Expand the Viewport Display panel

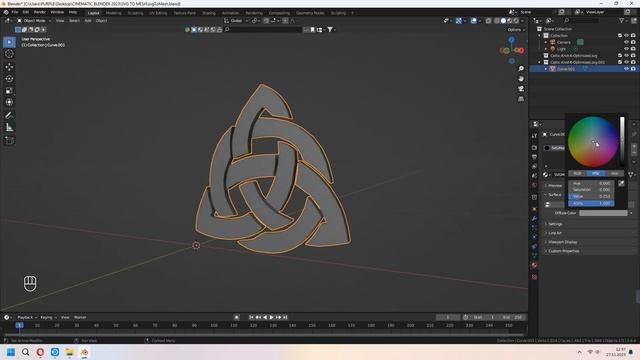click(x=562, y=242)
